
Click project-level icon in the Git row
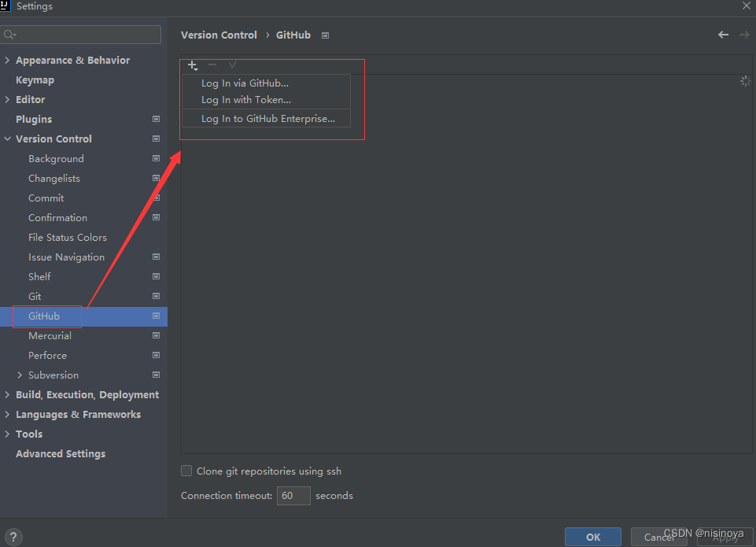(x=157, y=296)
